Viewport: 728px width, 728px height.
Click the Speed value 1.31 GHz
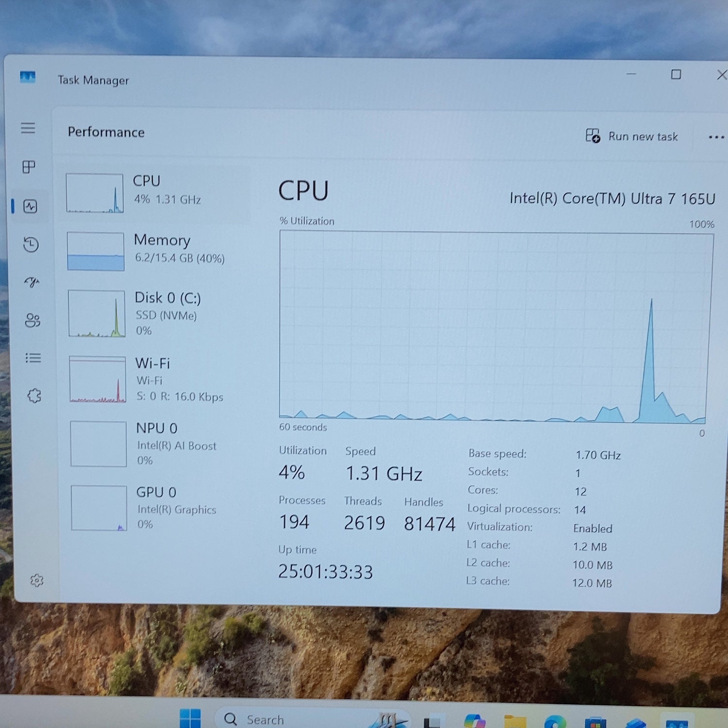384,474
